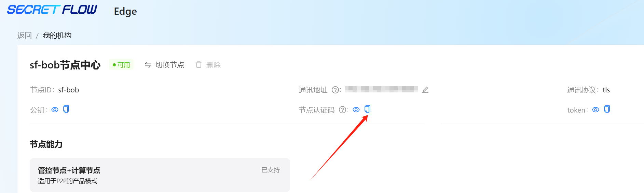The height and width of the screenshot is (193, 644).
Task: Edit the 通讯地址 with pencil icon
Action: [x=425, y=90]
